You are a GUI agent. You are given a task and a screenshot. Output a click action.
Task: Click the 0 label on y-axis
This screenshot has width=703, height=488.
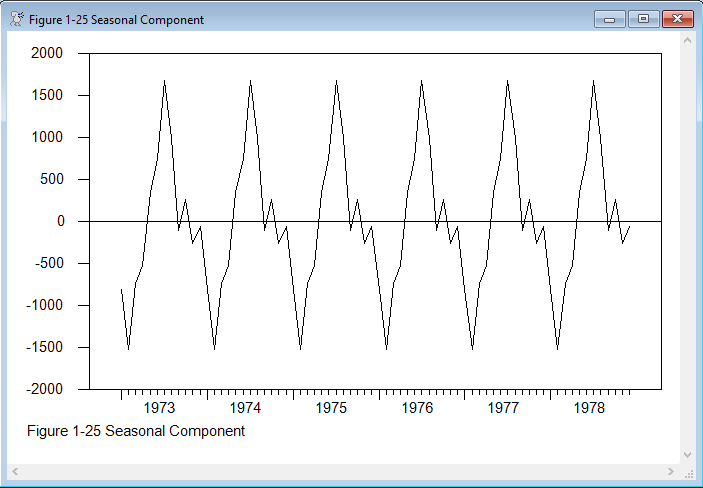click(60, 221)
